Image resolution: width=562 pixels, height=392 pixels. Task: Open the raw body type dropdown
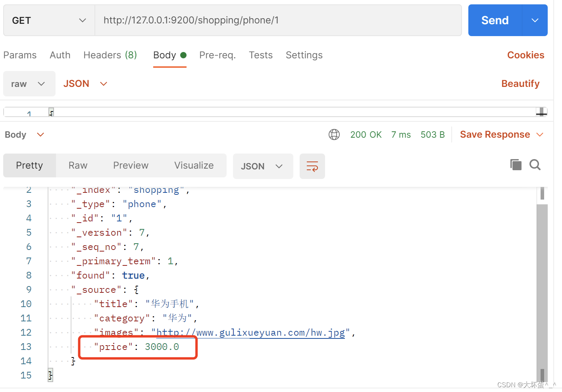click(29, 84)
